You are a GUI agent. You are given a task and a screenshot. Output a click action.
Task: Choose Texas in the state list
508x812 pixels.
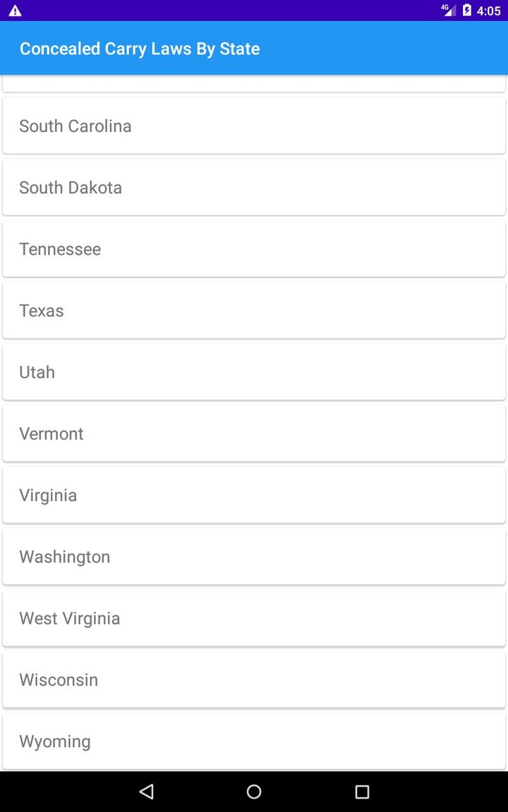point(254,310)
